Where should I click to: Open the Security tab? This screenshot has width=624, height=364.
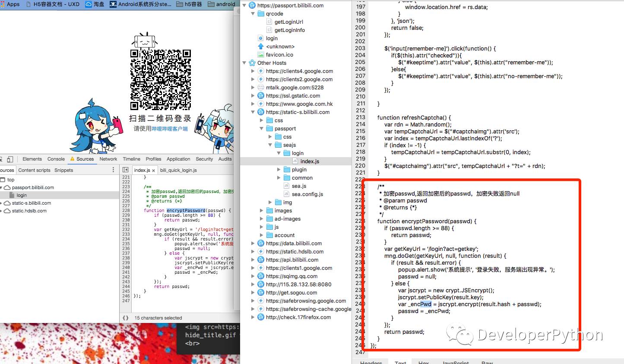pyautogui.click(x=204, y=159)
